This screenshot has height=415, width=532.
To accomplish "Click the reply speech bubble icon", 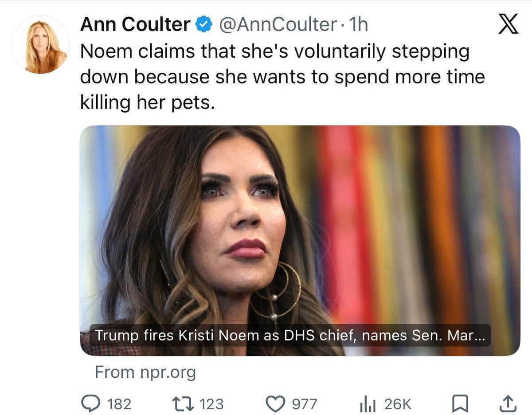I will (91, 403).
